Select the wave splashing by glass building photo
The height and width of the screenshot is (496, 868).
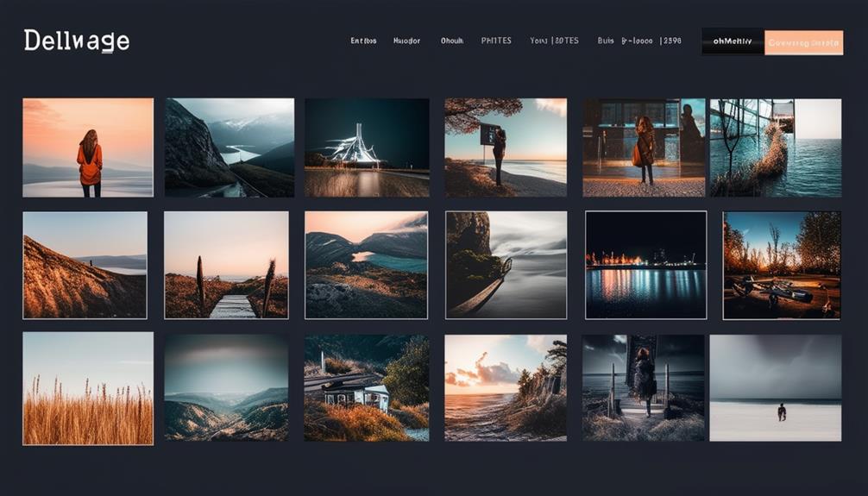tap(775, 148)
